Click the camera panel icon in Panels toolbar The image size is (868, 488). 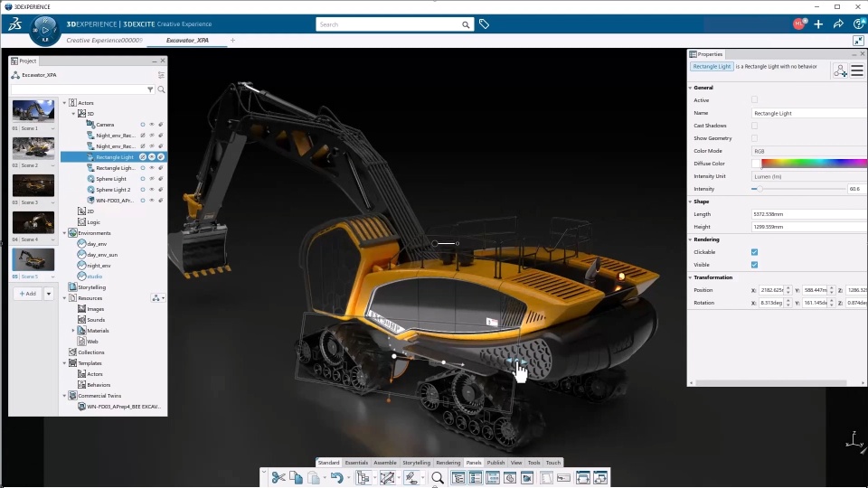pos(527,477)
